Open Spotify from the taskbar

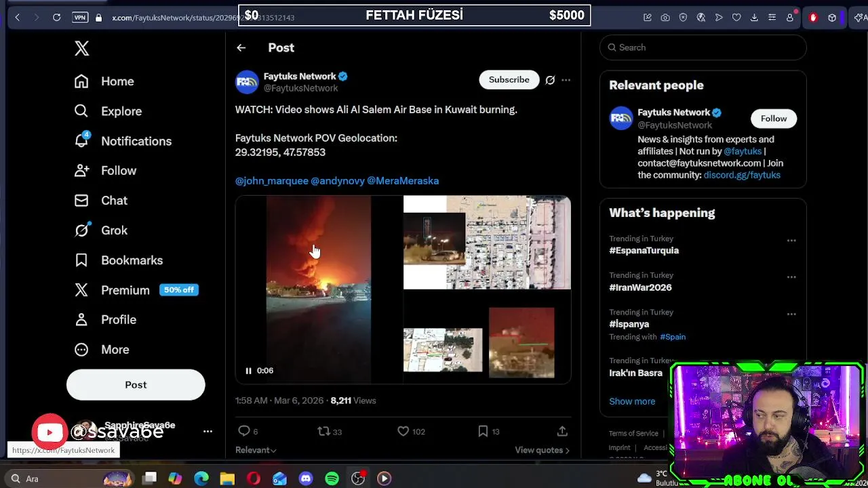click(332, 479)
